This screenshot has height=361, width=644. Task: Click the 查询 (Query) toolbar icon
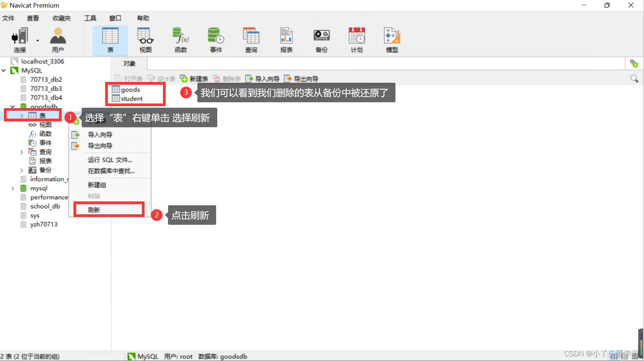(x=251, y=40)
